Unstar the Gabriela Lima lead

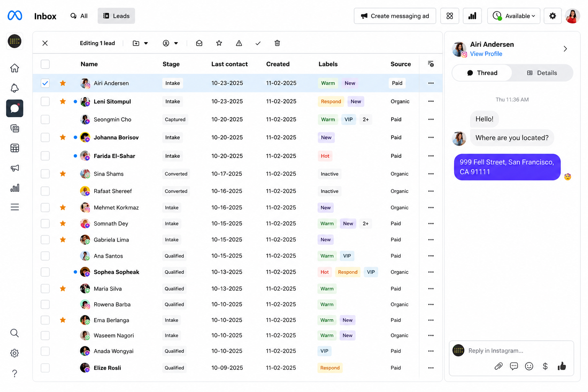click(x=63, y=240)
